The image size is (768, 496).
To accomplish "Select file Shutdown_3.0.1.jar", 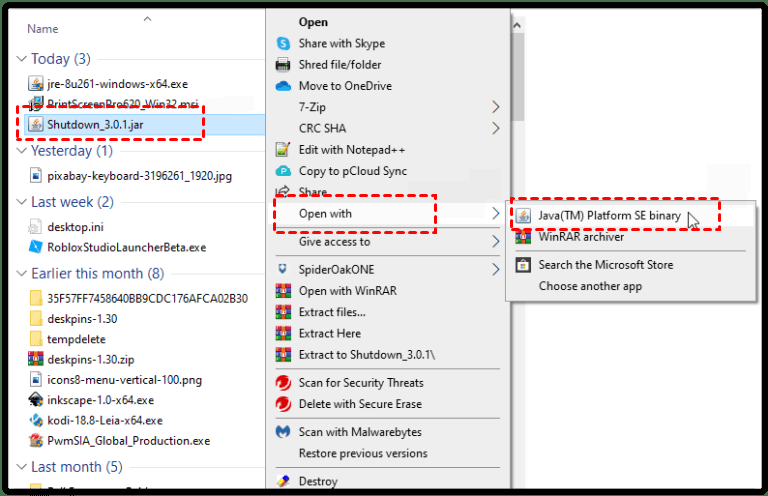I will [x=95, y=125].
